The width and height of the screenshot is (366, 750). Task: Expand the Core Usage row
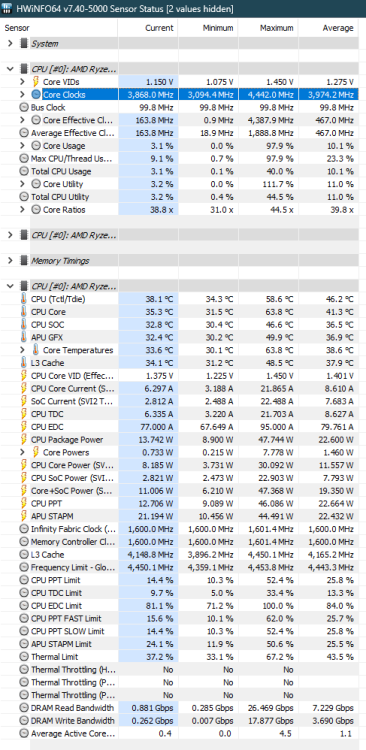point(22,145)
